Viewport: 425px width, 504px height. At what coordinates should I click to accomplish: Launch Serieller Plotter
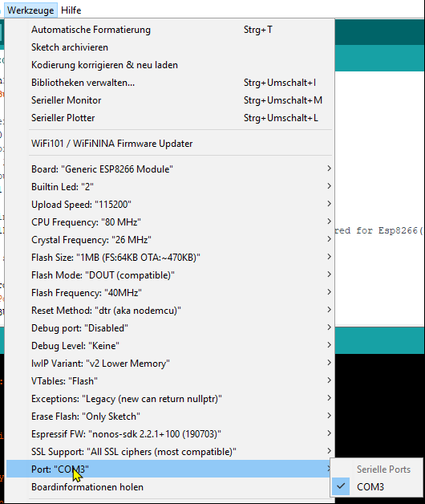170,118
